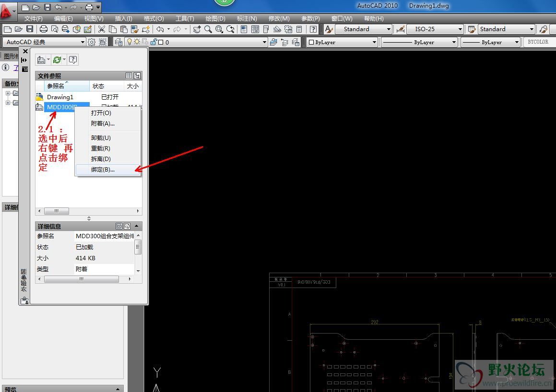Toggle layer 0 freeze sun icon

[137, 42]
